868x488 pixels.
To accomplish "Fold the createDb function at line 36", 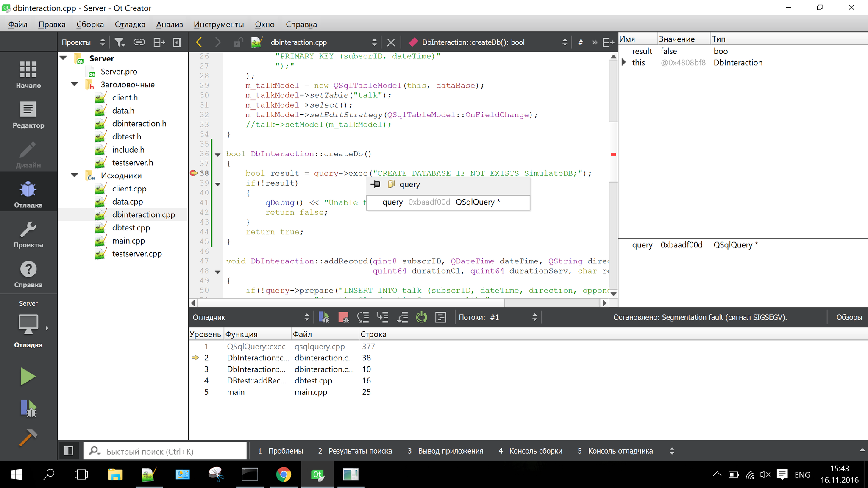I will coord(218,154).
